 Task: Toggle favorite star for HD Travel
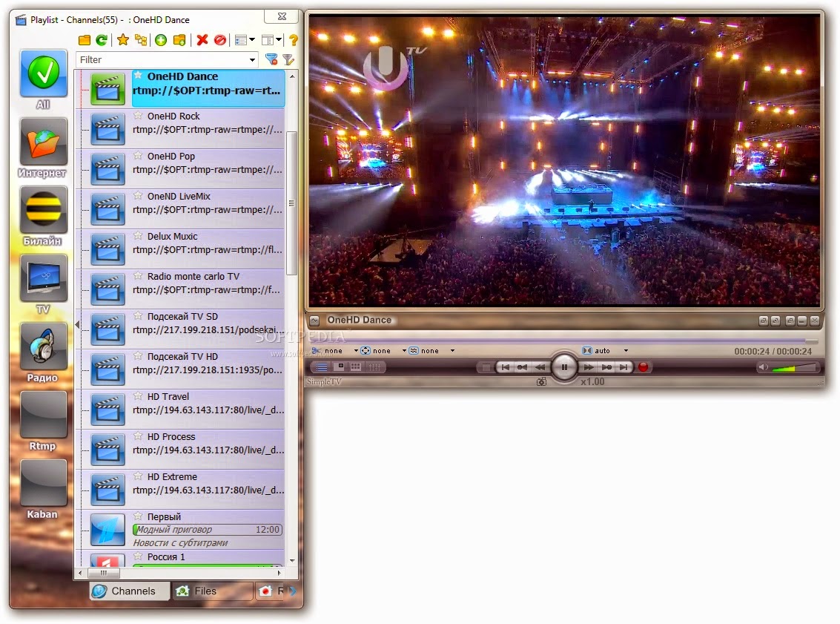(x=138, y=395)
